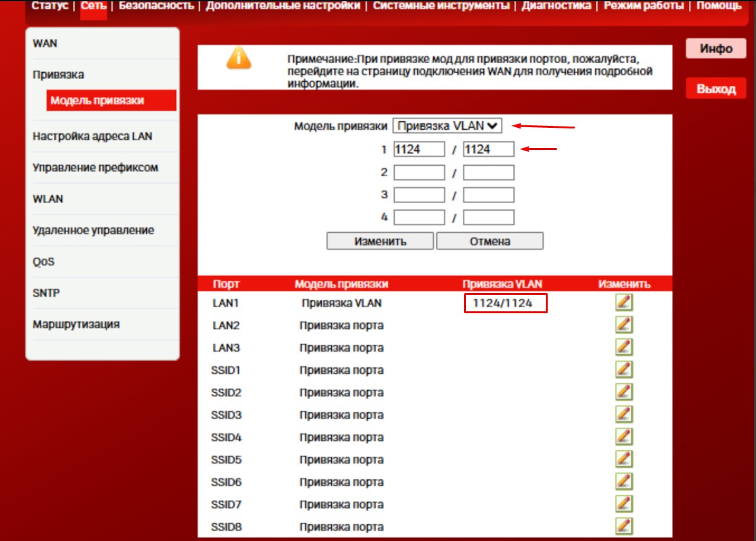Switch to the Безопасность menu tab
Viewport: 756px width, 541px height.
coord(156,6)
